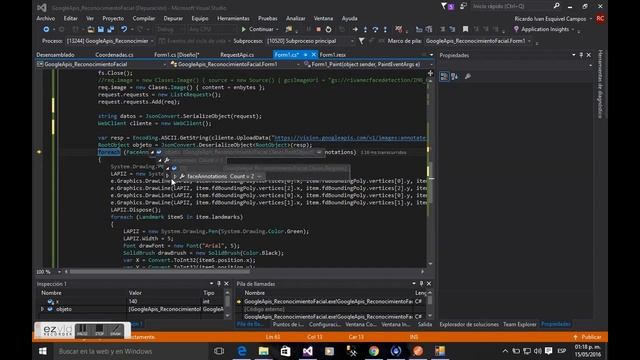Switch to the RequestApi.cs tab

click(x=237, y=55)
